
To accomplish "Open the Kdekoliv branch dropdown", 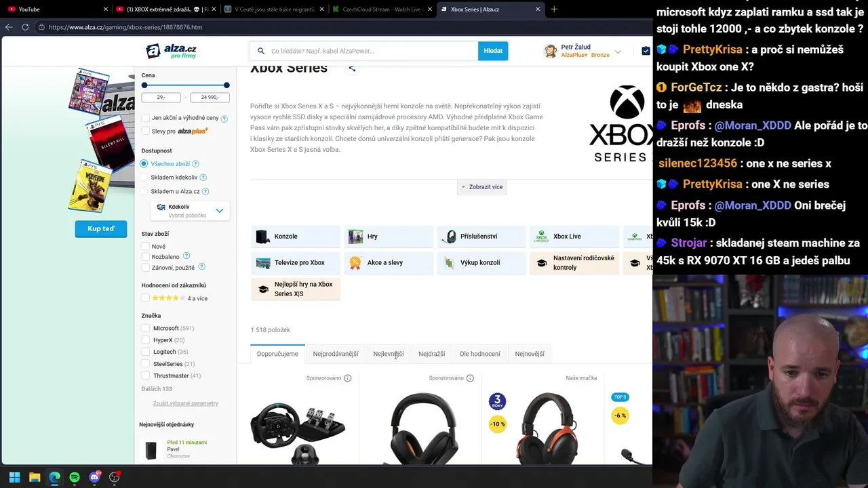I will (x=190, y=211).
